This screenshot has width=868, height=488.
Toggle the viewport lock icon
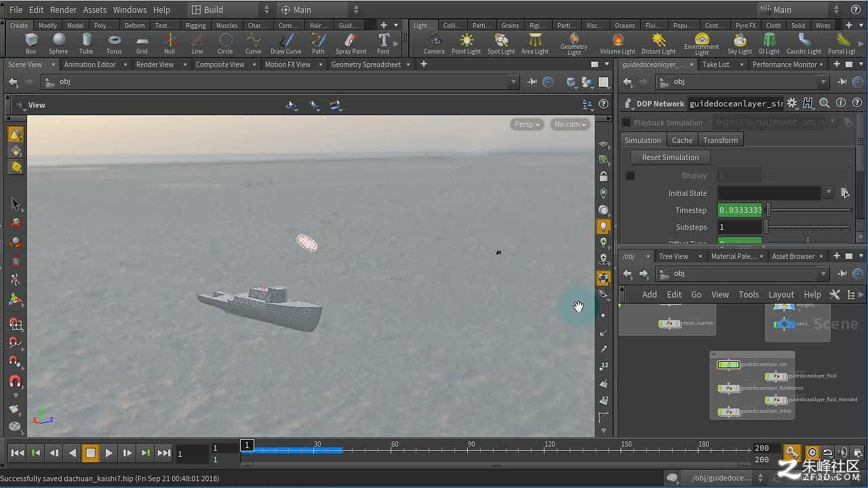point(604,176)
